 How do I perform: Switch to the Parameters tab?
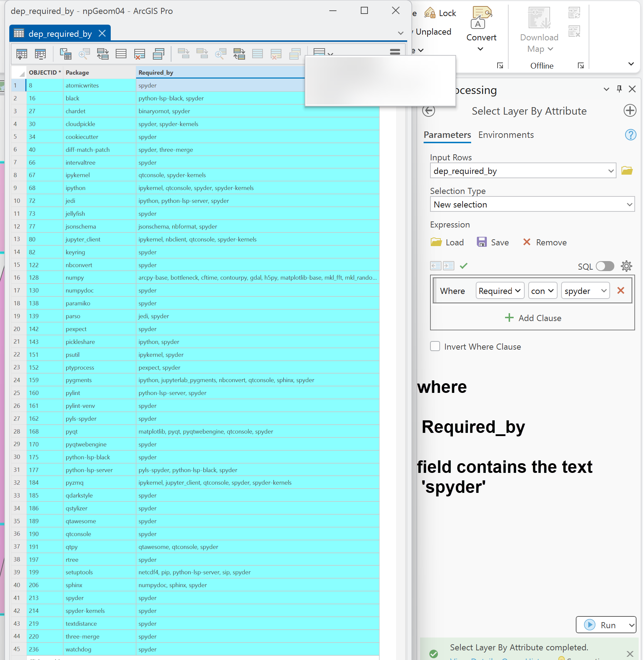(447, 135)
